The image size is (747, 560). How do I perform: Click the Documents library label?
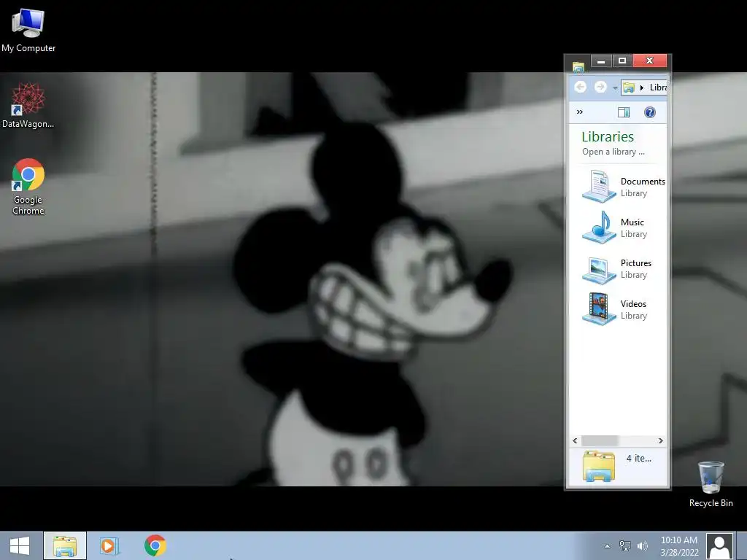[x=643, y=182]
